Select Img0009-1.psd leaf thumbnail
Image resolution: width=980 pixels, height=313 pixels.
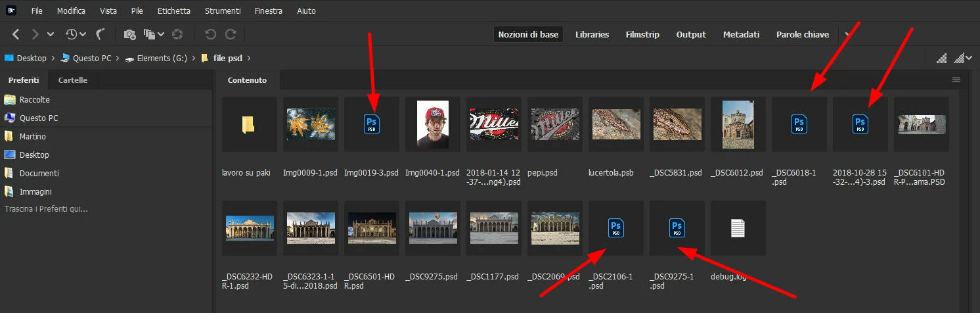click(311, 124)
